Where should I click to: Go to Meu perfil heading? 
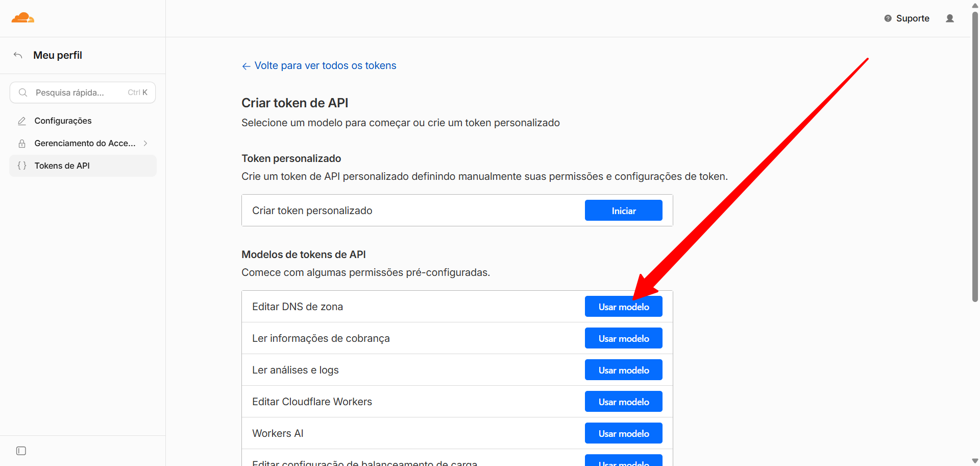click(58, 55)
